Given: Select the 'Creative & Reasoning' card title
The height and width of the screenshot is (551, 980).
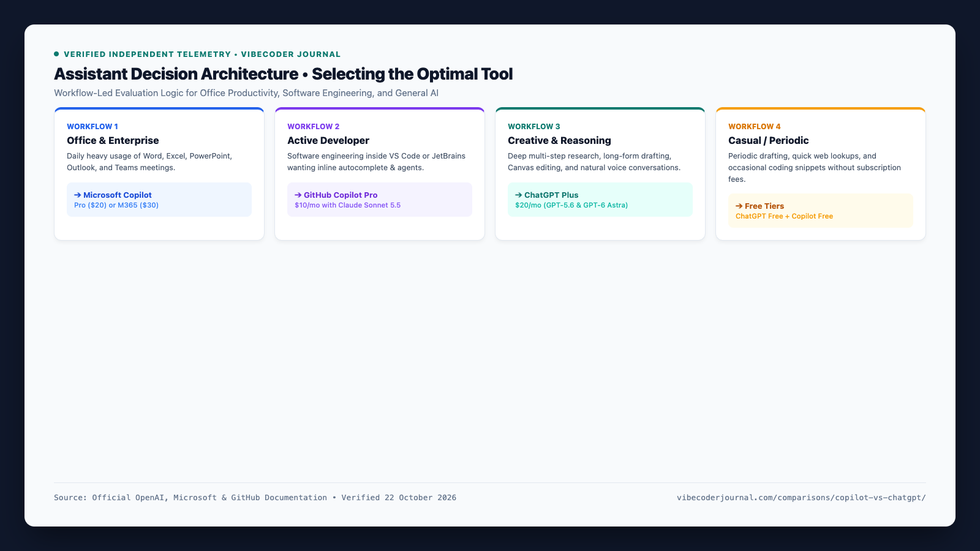Looking at the screenshot, I should (559, 140).
